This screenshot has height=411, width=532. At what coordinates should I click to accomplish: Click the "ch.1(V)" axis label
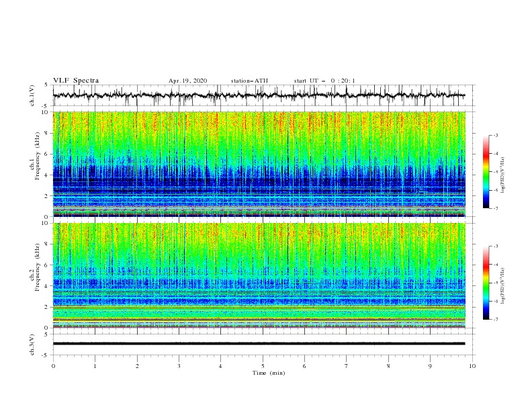pos(32,95)
